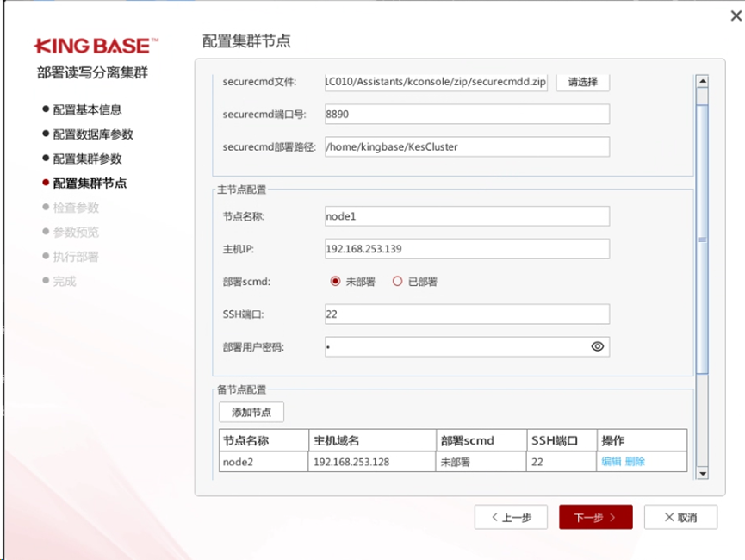Go back with 上一步 button
The image size is (745, 560).
click(x=511, y=517)
